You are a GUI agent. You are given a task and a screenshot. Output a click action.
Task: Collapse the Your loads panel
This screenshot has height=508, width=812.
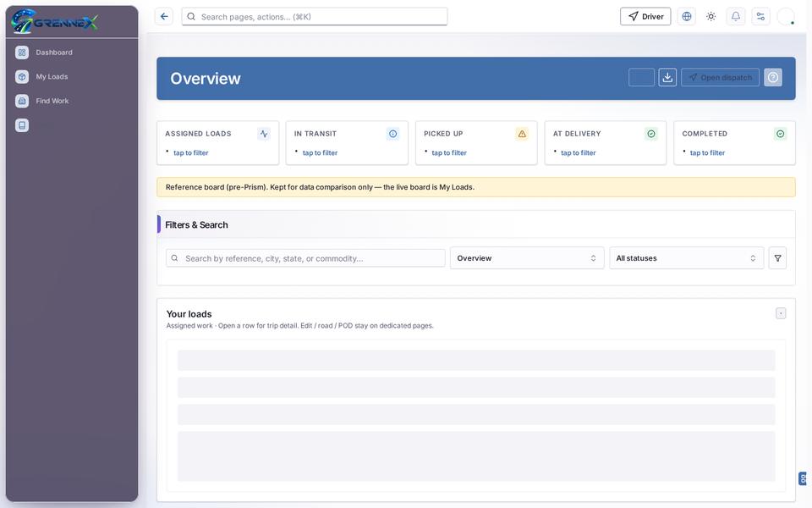click(x=781, y=313)
